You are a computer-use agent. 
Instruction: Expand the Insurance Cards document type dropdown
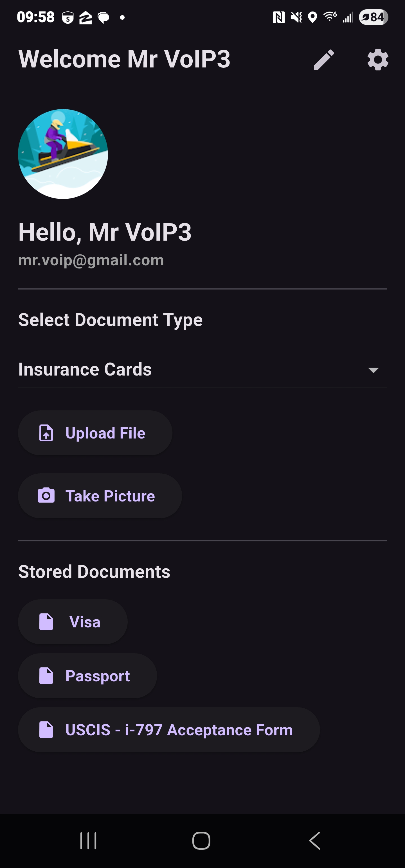coord(202,369)
